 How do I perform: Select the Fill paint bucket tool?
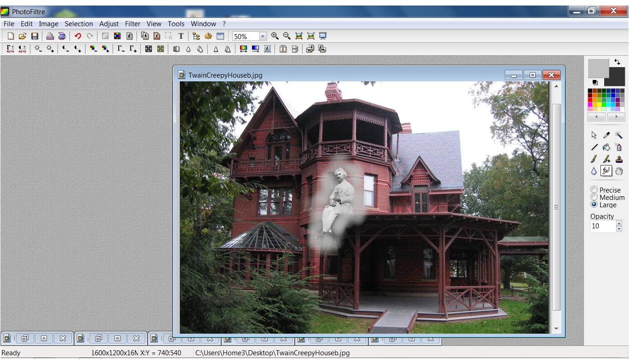(606, 148)
